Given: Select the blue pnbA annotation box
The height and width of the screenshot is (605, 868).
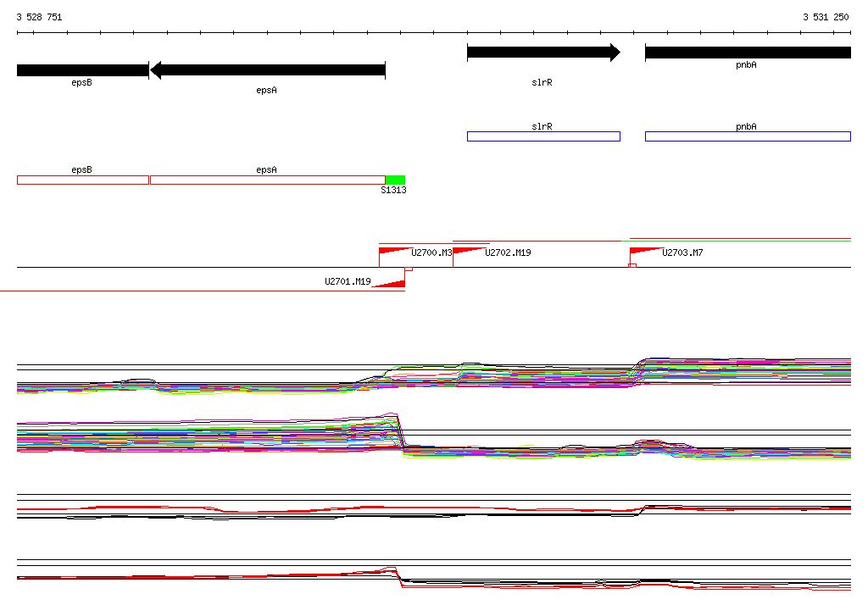Looking at the screenshot, I should point(748,136).
